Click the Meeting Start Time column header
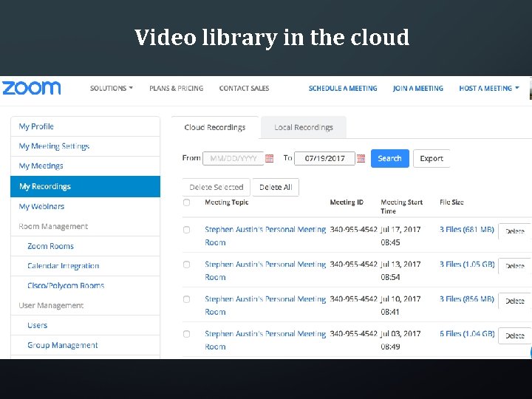Viewport: 532px width, 399px height. (402, 207)
